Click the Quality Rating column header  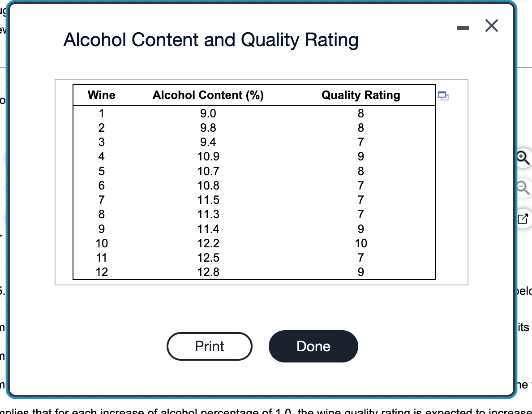point(361,95)
